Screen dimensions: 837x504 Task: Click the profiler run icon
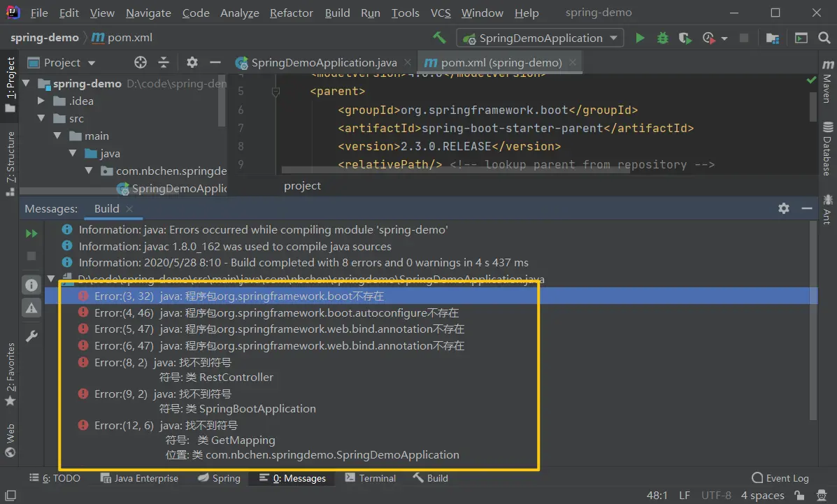pos(708,38)
